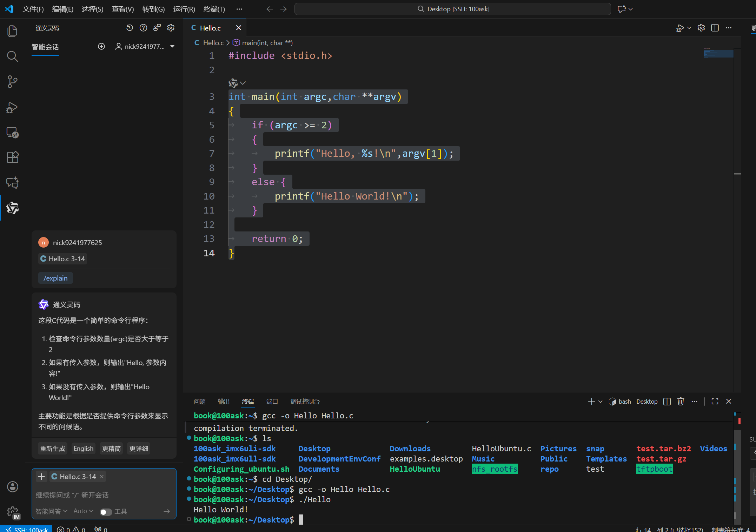
Task: Open the Extensions sidebar icon
Action: tap(12, 157)
